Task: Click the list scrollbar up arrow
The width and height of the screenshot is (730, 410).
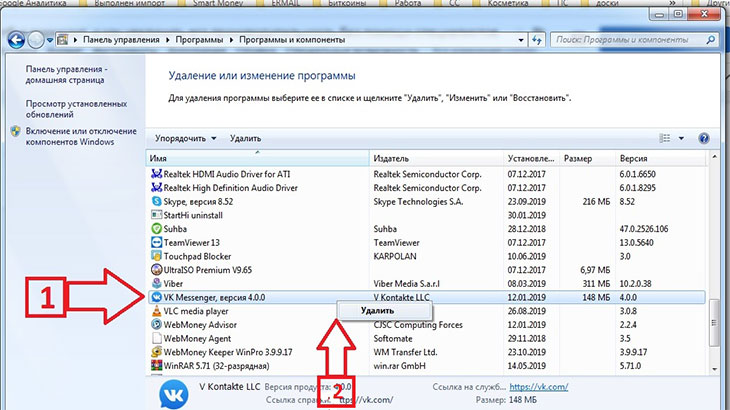Action: tap(714, 157)
